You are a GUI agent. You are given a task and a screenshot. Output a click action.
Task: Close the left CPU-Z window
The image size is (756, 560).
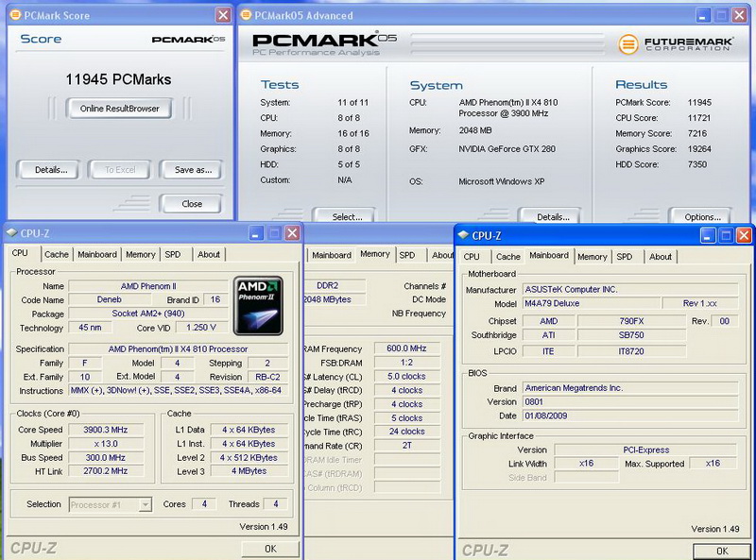[x=292, y=233]
